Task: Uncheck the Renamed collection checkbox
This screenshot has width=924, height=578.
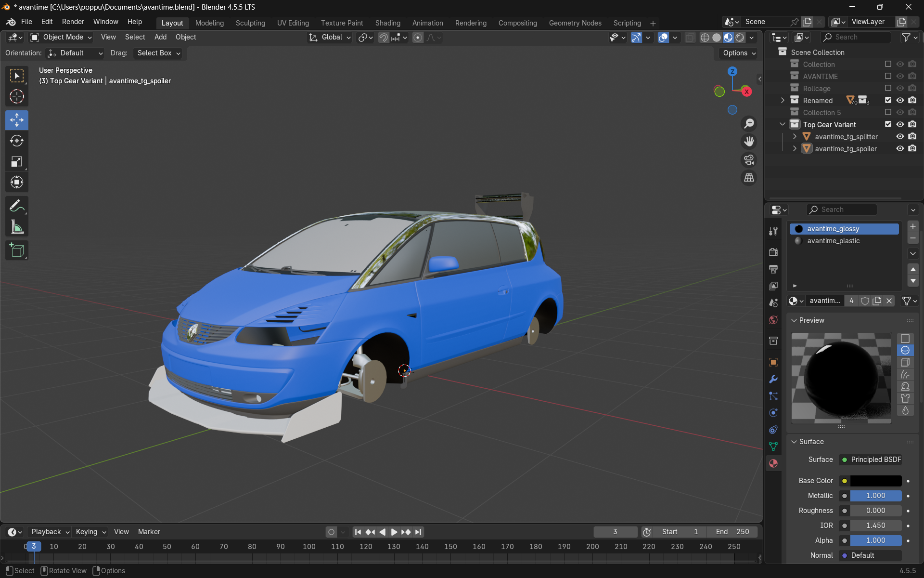Action: [888, 100]
